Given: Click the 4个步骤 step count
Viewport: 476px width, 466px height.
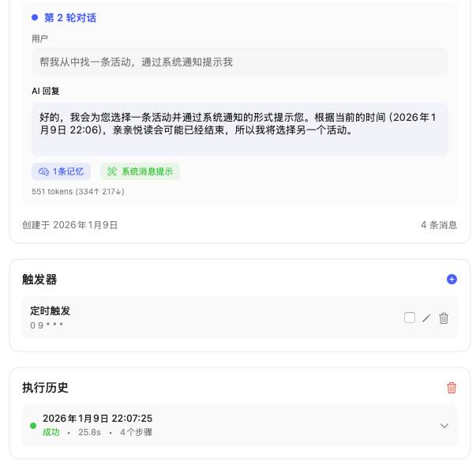Looking at the screenshot, I should click(x=136, y=432).
